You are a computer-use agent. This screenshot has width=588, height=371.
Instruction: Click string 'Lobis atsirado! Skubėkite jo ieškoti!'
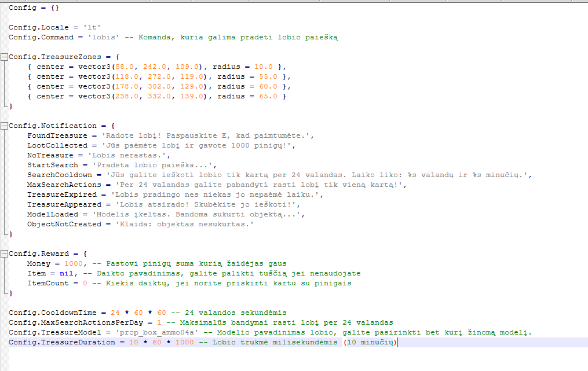click(x=206, y=205)
